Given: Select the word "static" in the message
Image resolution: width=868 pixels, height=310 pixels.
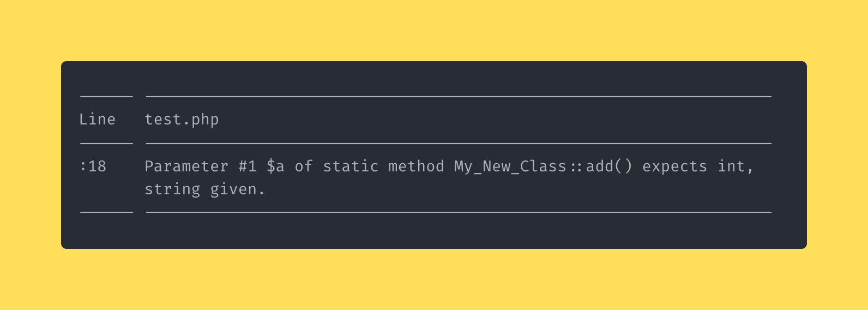Looking at the screenshot, I should (x=351, y=166).
